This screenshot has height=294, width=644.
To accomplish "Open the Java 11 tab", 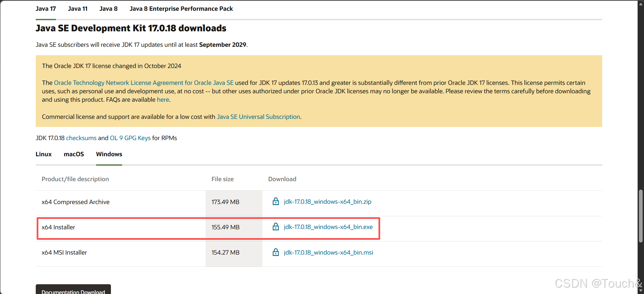I will (x=78, y=9).
